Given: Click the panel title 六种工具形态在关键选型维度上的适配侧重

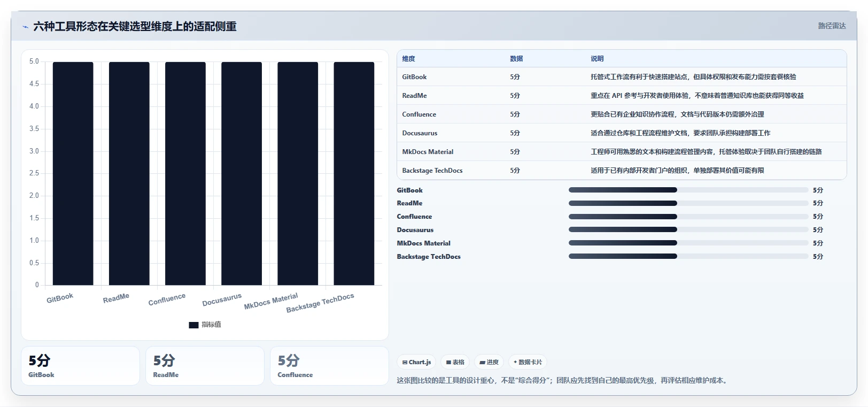Looking at the screenshot, I should pos(135,26).
